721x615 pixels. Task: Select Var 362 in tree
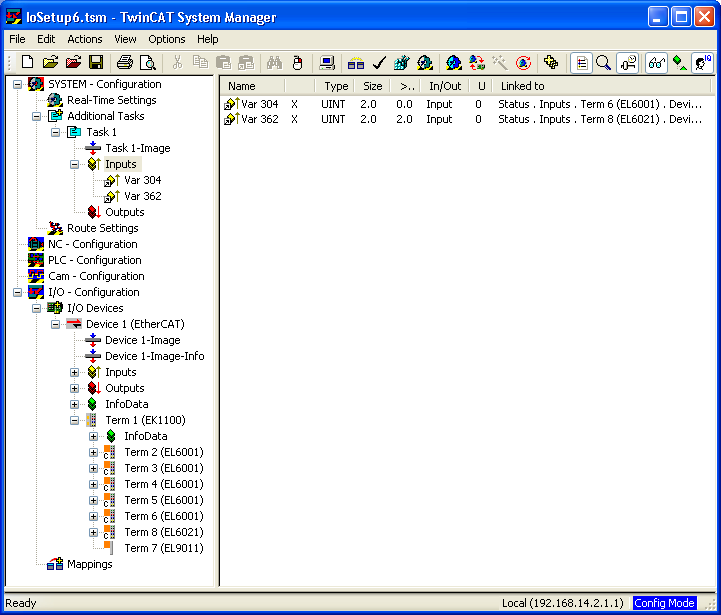(x=143, y=196)
